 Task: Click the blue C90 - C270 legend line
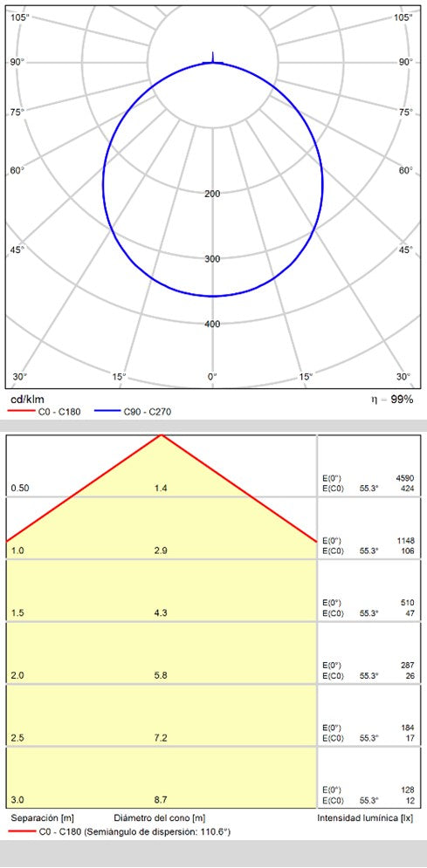[106, 411]
